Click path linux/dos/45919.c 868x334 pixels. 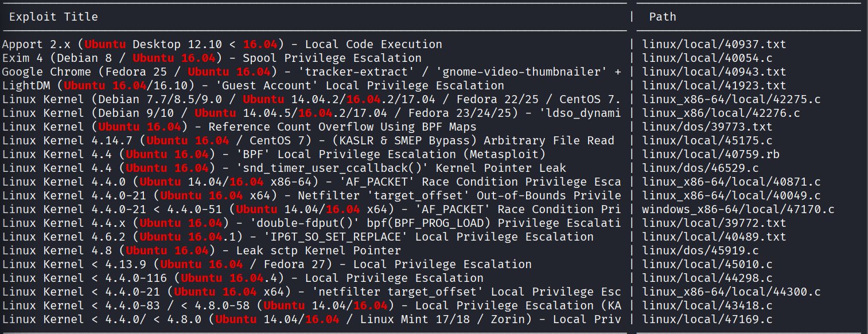700,250
